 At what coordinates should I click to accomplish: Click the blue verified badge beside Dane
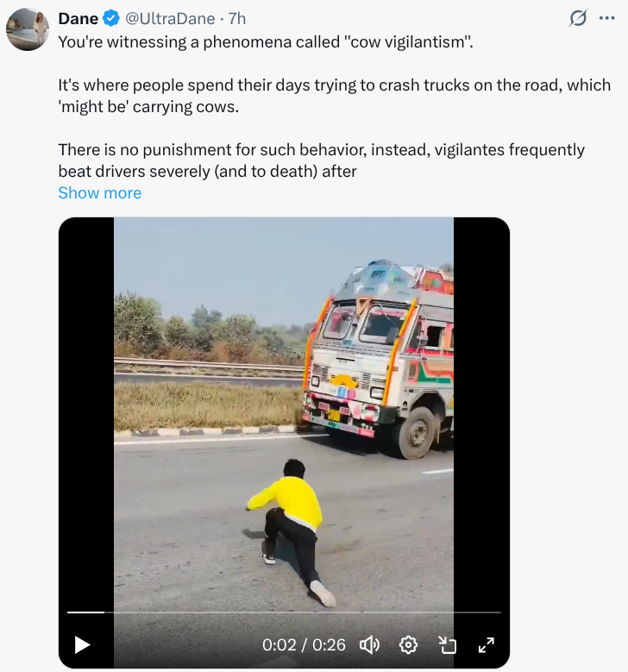pyautogui.click(x=111, y=18)
